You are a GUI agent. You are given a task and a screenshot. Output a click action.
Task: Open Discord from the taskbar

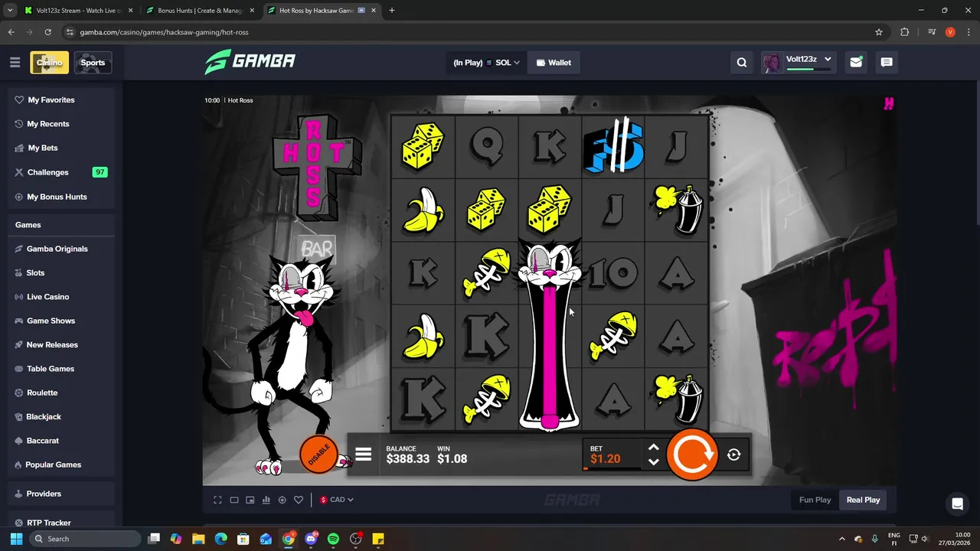point(311,539)
